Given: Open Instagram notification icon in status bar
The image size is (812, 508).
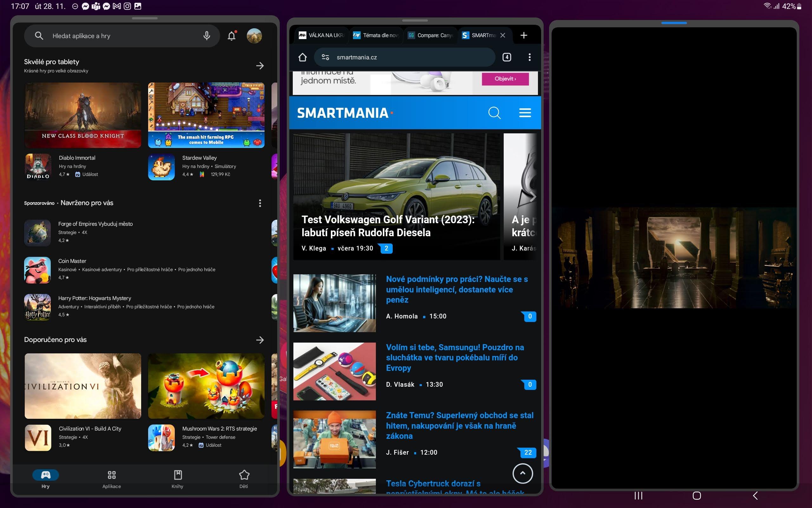Looking at the screenshot, I should pyautogui.click(x=127, y=6).
